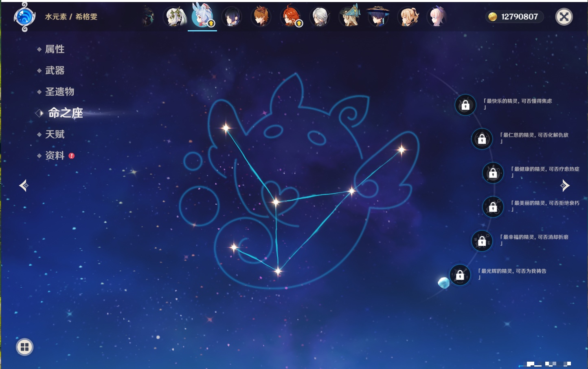588x369 pixels.
Task: Open the locked node for 最快乐的精灵
Action: 465,105
